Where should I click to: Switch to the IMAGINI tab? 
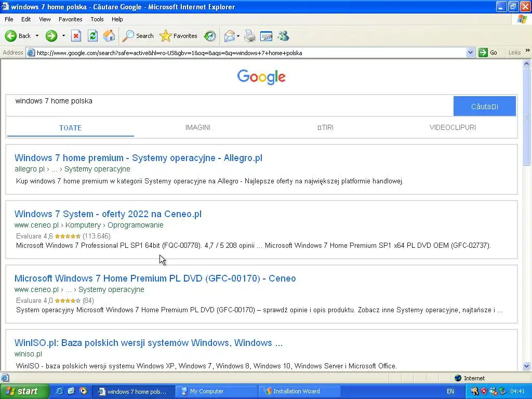point(198,127)
